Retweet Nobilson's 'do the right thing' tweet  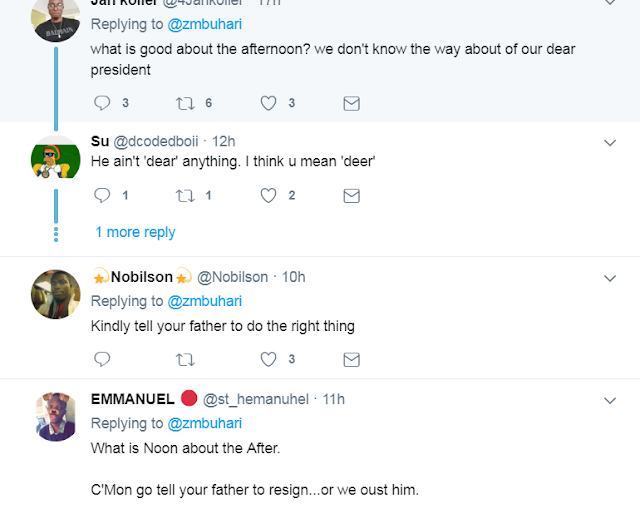186,359
